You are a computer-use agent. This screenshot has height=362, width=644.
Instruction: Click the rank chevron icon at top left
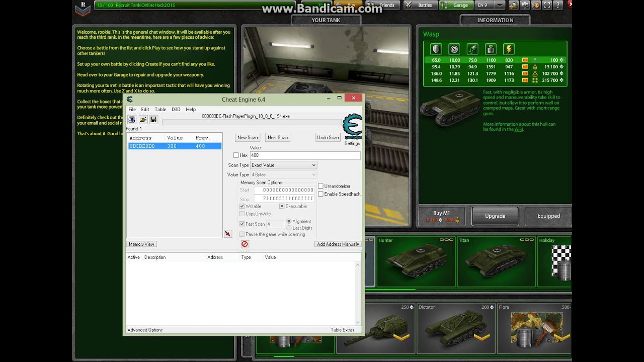[83, 9]
